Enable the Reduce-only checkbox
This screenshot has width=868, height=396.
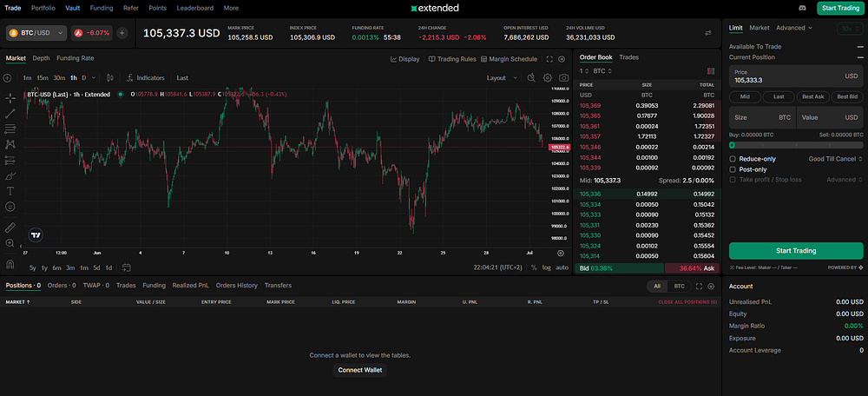coord(733,159)
